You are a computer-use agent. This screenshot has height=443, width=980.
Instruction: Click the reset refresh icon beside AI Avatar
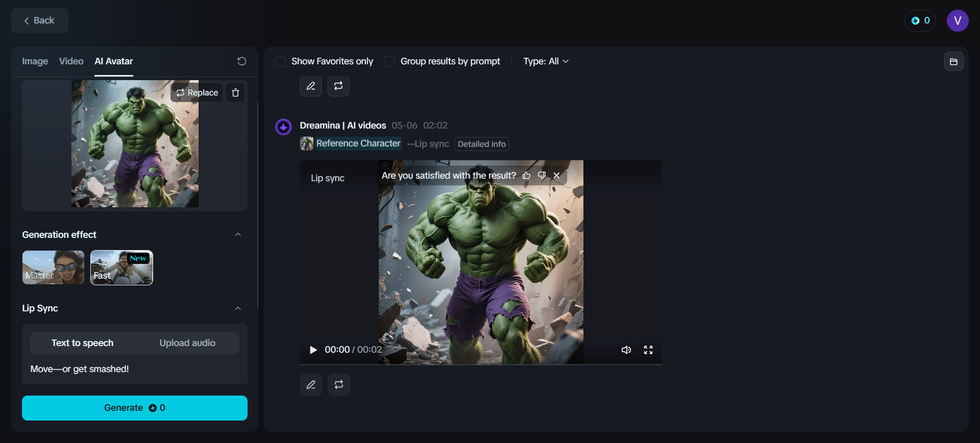(x=242, y=61)
